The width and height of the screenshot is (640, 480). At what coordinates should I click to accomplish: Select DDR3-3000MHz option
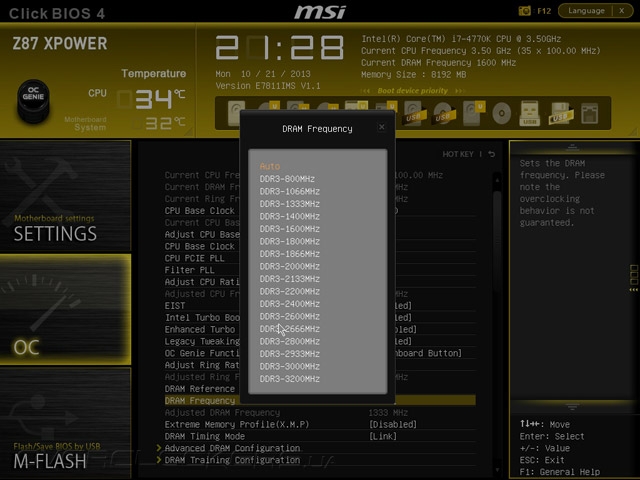(x=289, y=366)
